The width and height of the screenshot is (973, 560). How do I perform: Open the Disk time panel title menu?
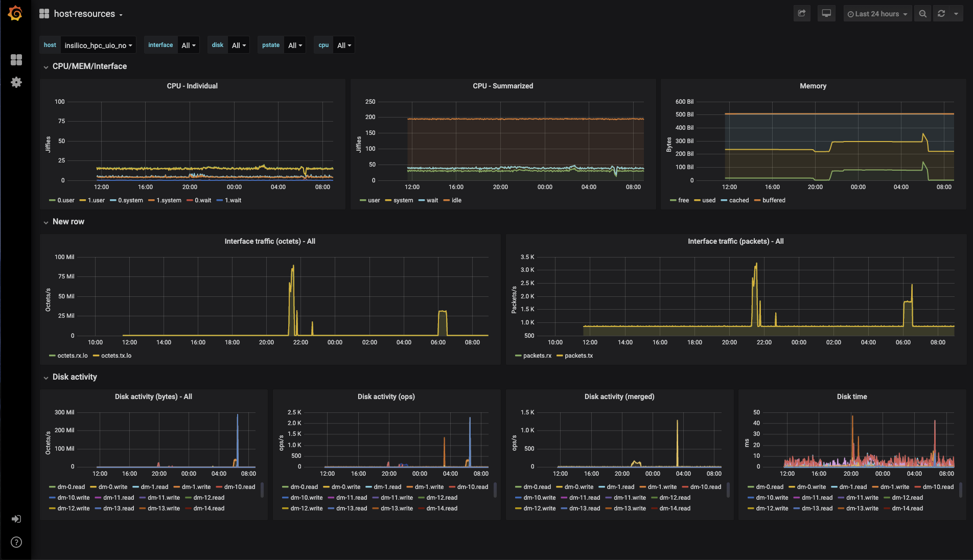(x=852, y=396)
